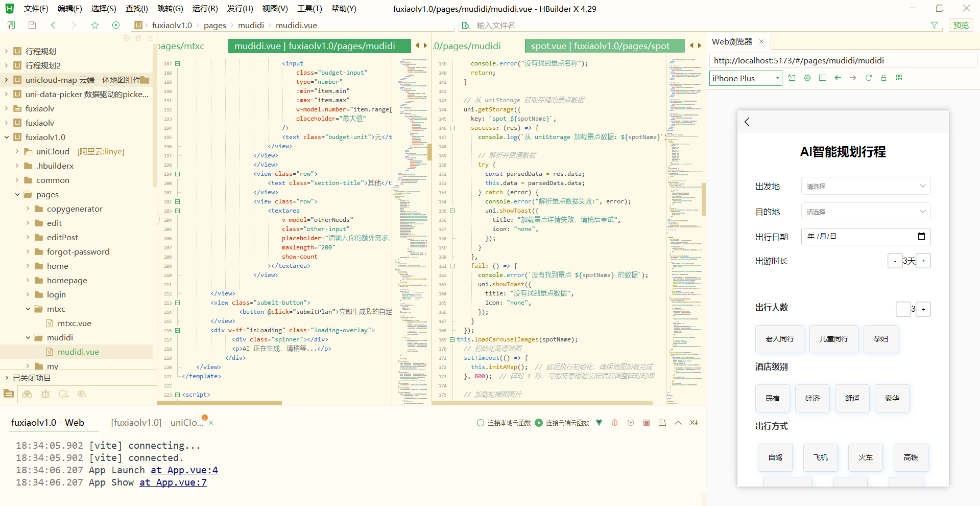Select the 豪华 hotel level chip

pos(892,398)
